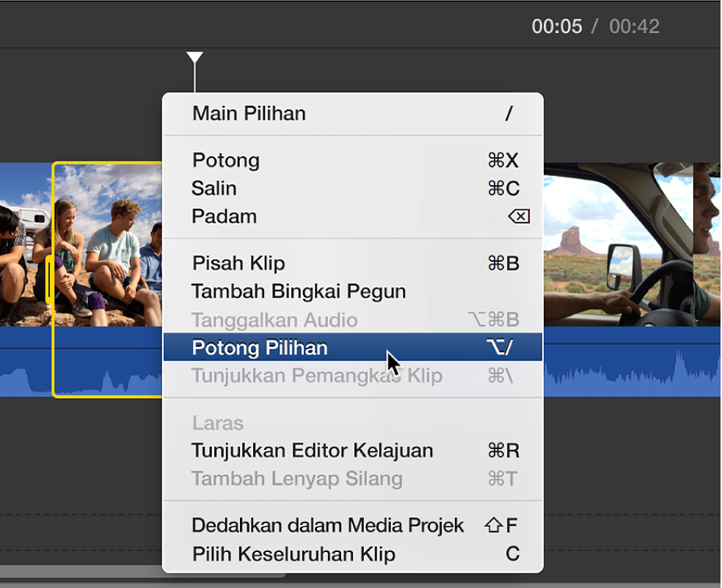Image resolution: width=722 pixels, height=588 pixels.
Task: Click the playhead marker triangle
Action: point(194,58)
